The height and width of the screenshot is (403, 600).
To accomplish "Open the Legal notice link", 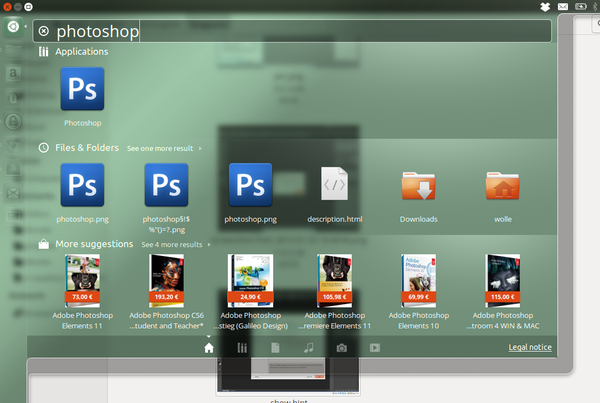I will [x=530, y=347].
